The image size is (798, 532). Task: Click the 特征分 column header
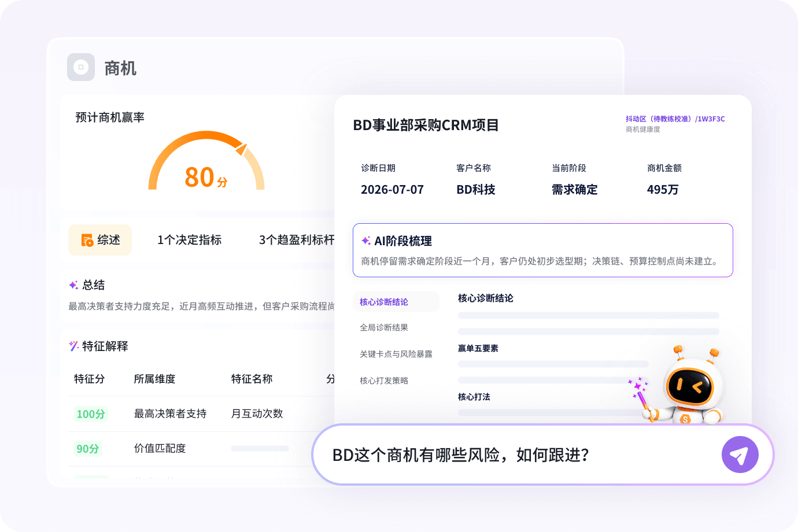click(90, 379)
